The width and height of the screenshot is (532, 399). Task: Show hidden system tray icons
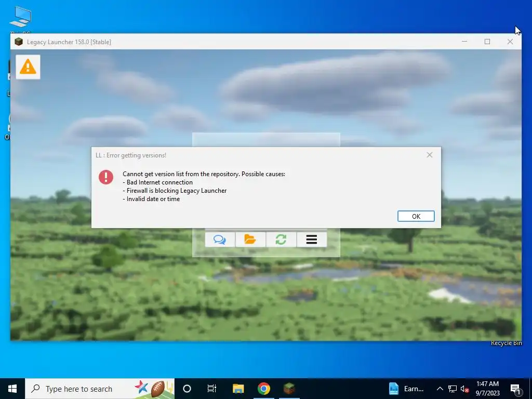pos(440,389)
